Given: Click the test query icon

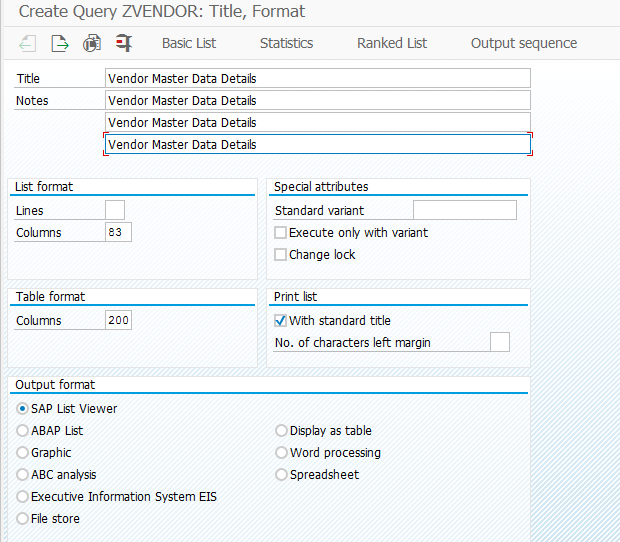Looking at the screenshot, I should [x=92, y=43].
